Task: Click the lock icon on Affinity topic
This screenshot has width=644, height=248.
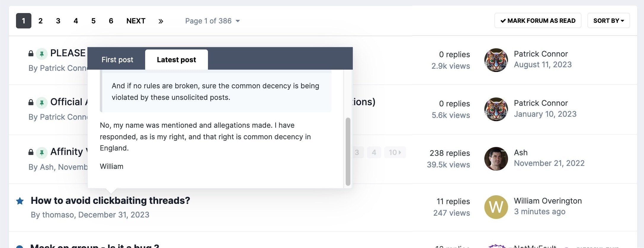Action: click(x=31, y=152)
